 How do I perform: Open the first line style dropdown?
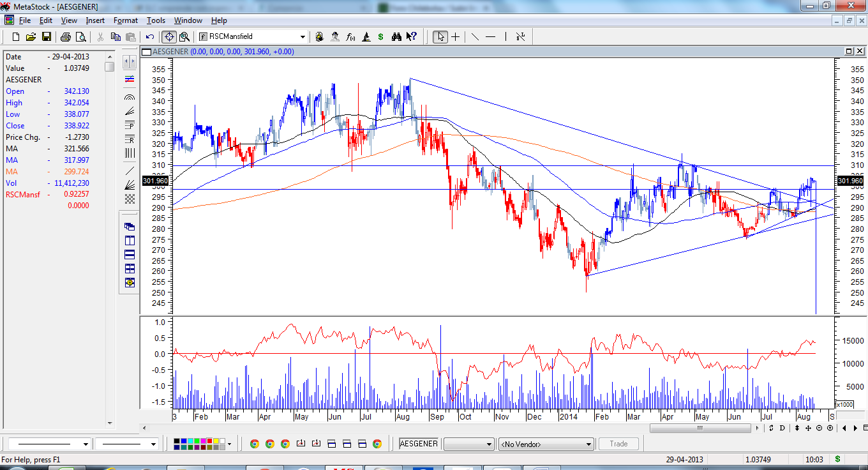pos(86,444)
